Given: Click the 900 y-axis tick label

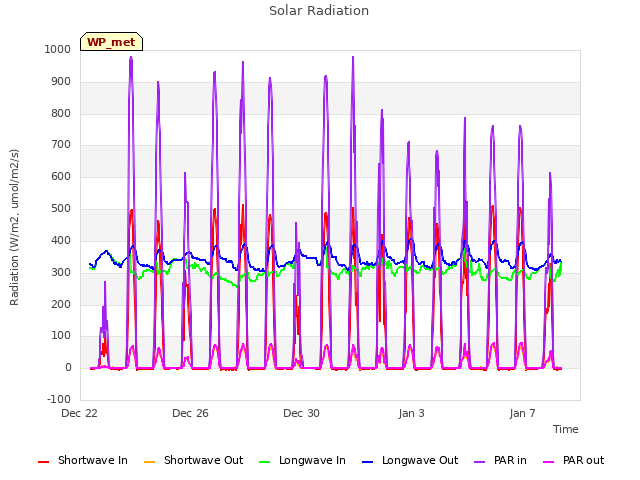Looking at the screenshot, I should pyautogui.click(x=61, y=81).
